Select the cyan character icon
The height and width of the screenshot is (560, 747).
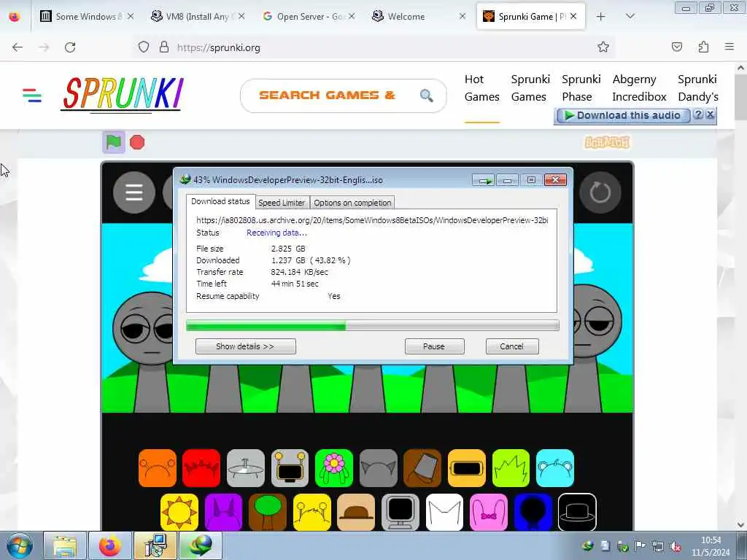(x=555, y=468)
